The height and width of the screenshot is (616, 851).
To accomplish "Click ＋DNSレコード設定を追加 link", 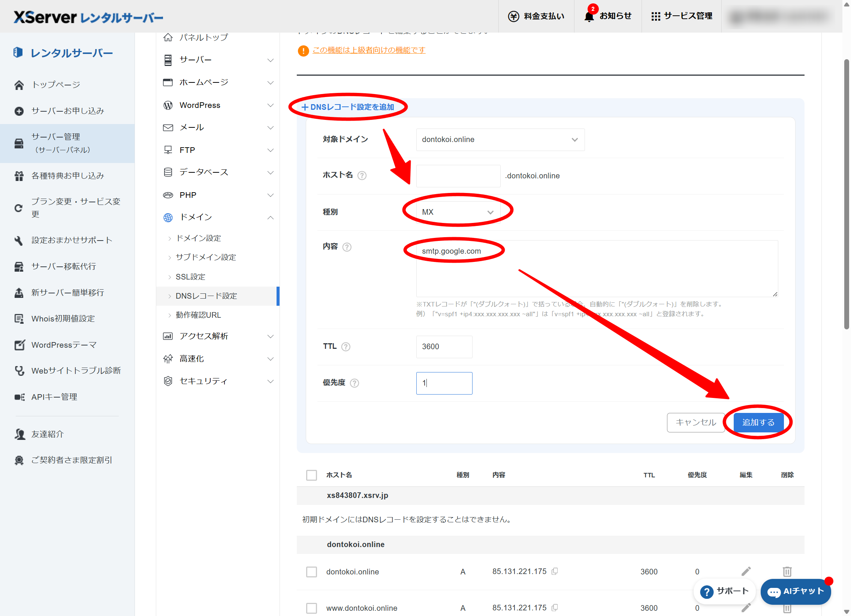I will pos(348,107).
